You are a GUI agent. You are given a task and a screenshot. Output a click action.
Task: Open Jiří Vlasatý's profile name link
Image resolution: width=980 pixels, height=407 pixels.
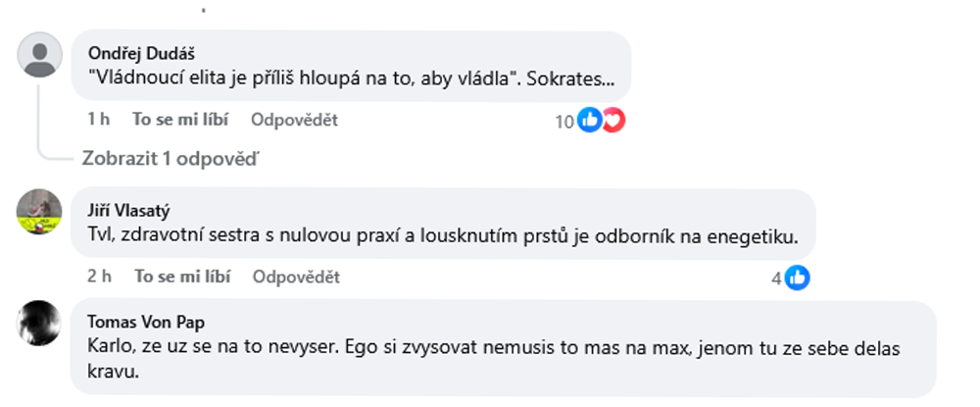tap(129, 208)
